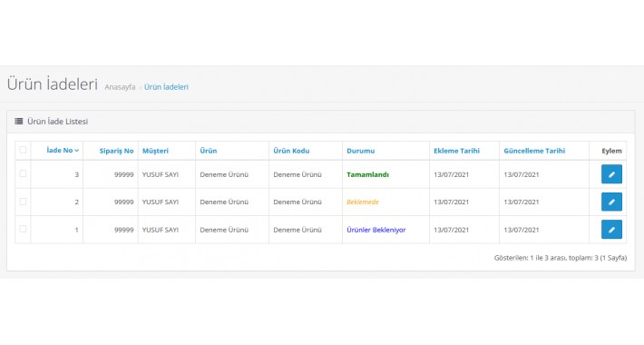This screenshot has width=644, height=345.
Task: Sort by İade No column header
Action: click(x=63, y=151)
